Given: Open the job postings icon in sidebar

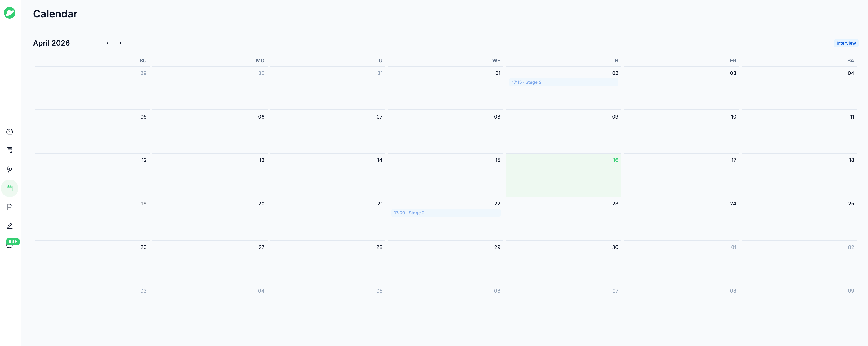Looking at the screenshot, I should click(10, 151).
